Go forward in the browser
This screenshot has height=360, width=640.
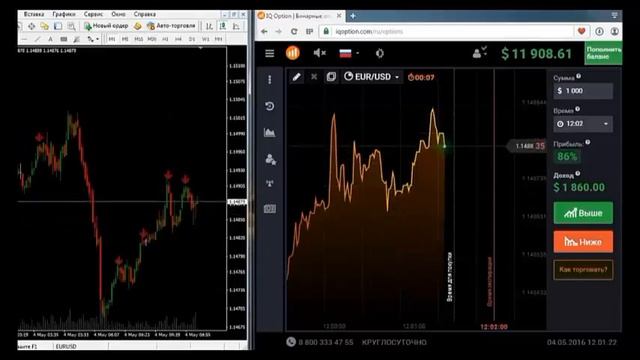(278, 31)
